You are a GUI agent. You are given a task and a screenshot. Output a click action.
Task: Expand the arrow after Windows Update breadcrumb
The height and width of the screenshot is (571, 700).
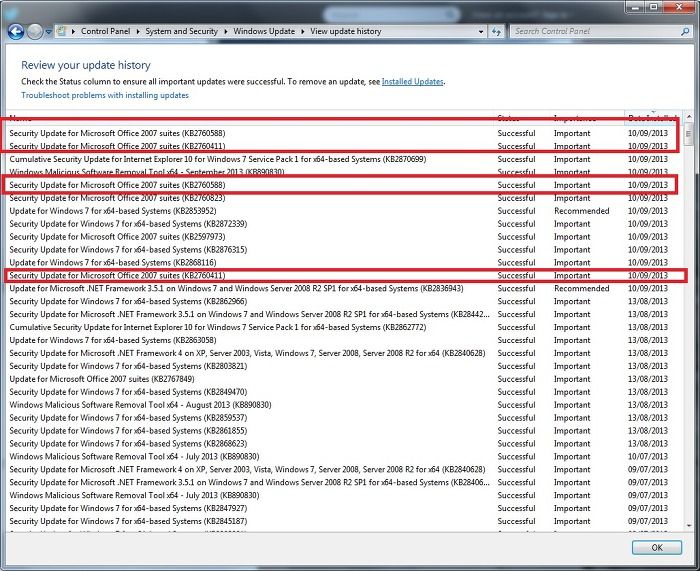(x=302, y=31)
